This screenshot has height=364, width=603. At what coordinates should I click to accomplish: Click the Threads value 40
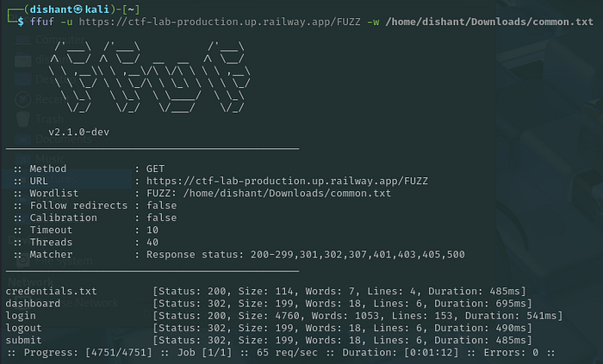click(152, 243)
